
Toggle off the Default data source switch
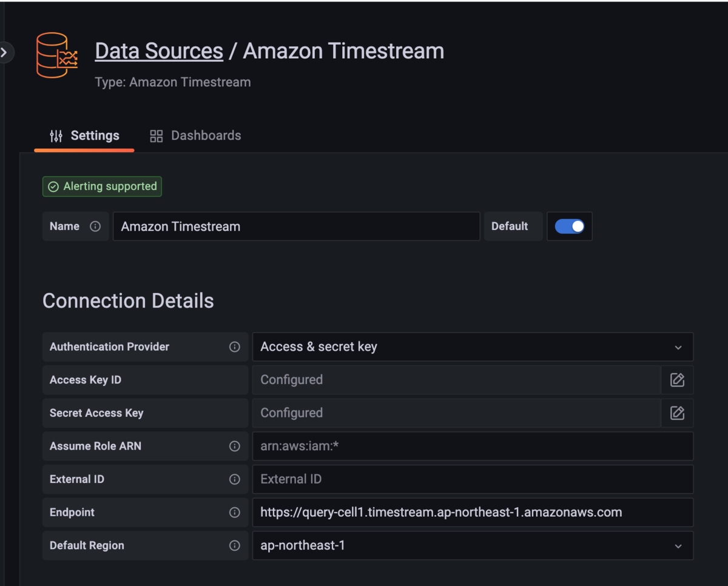569,226
